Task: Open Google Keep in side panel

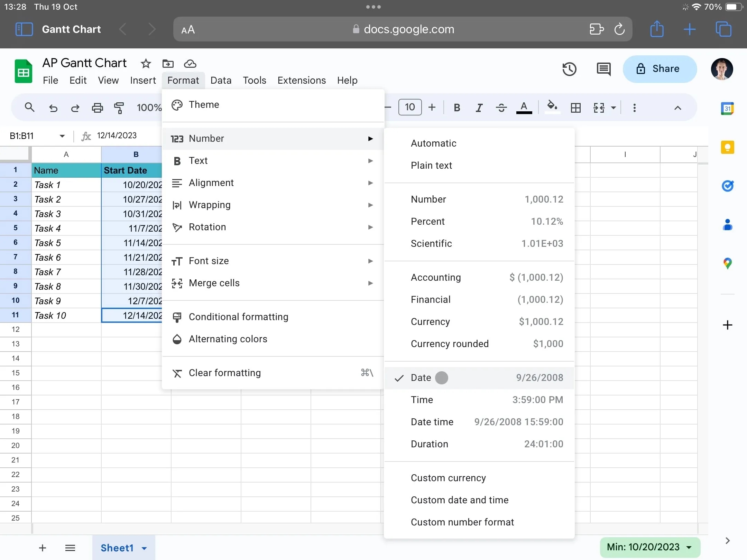Action: (x=727, y=148)
